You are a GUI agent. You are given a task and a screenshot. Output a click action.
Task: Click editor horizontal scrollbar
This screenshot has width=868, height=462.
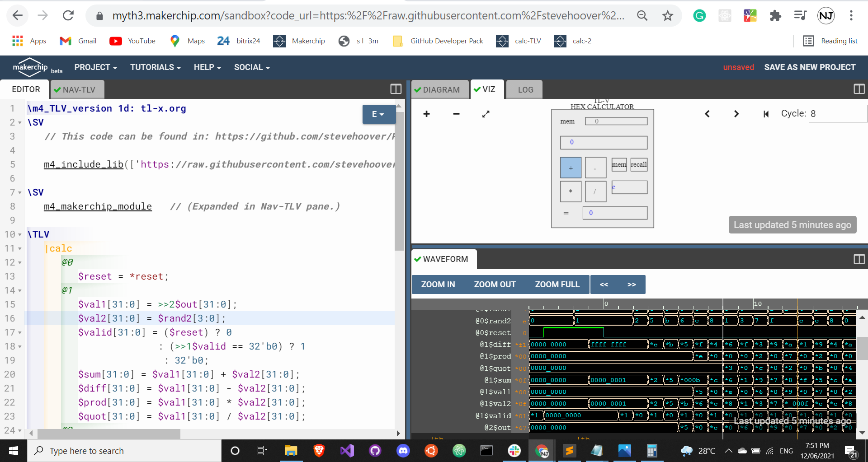point(108,434)
